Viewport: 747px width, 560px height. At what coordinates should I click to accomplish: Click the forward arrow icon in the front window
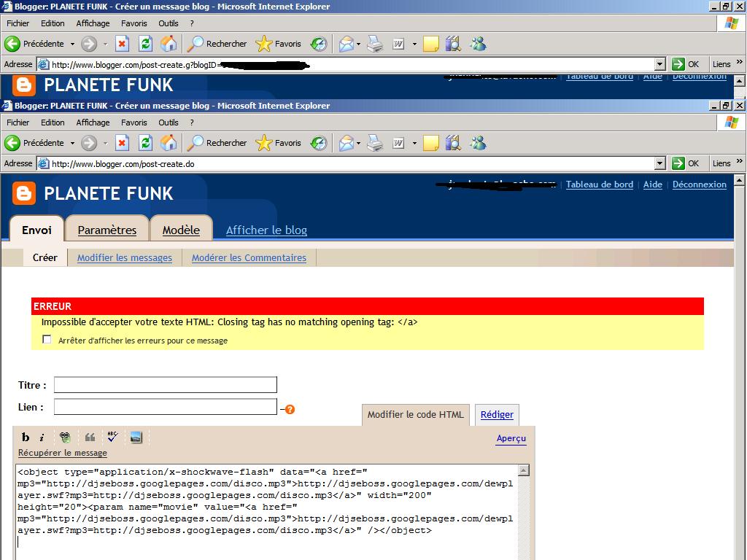pyautogui.click(x=88, y=143)
